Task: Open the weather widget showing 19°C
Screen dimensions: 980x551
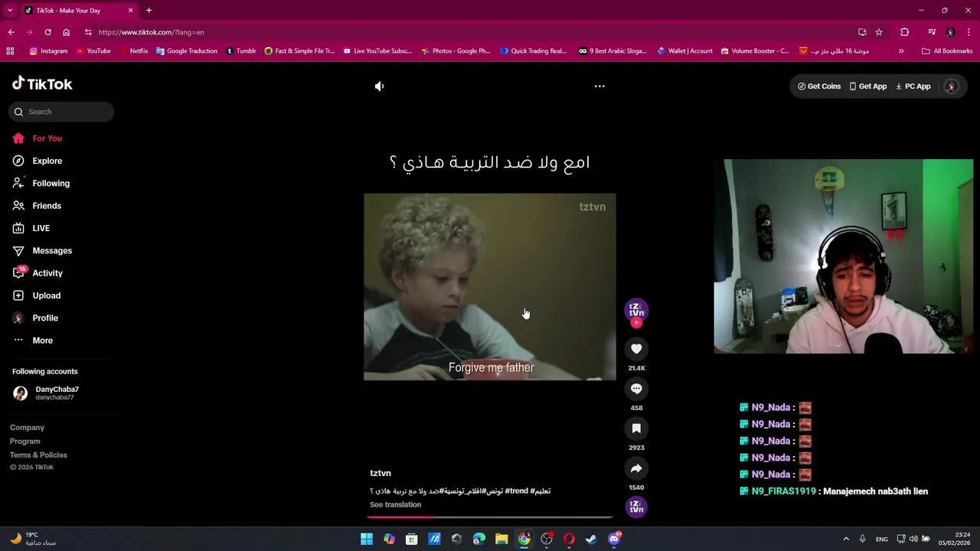Action: click(32, 539)
